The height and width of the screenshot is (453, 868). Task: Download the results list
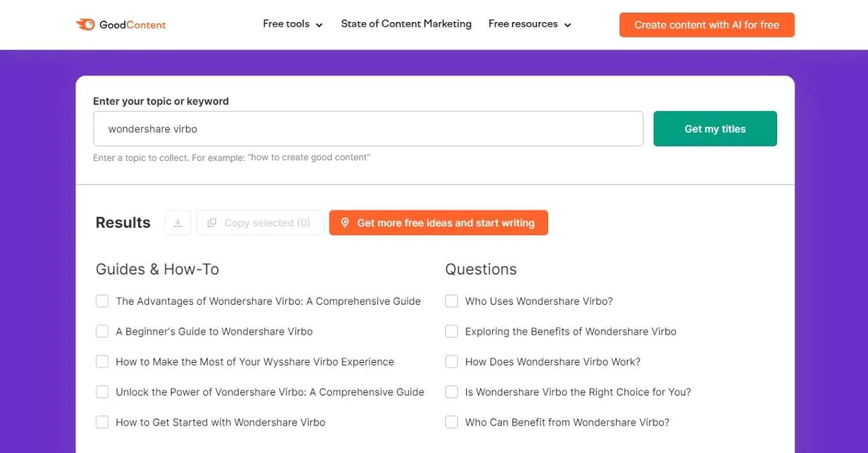click(178, 222)
